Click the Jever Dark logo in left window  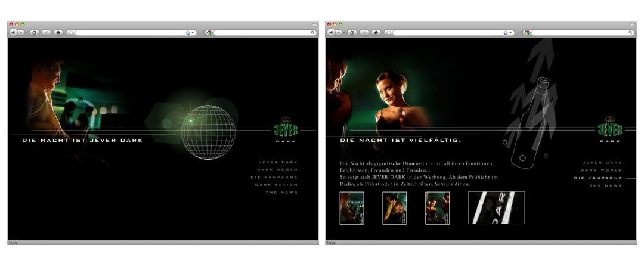[x=286, y=129]
